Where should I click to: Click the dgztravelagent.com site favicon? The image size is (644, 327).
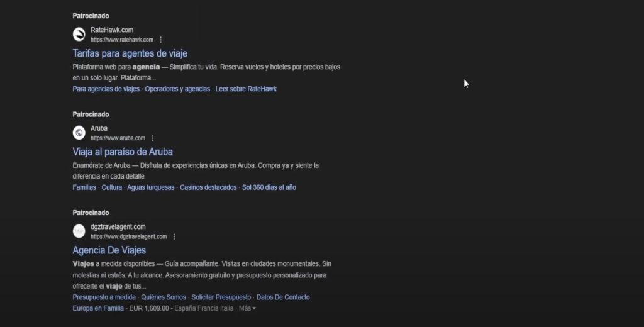pos(79,231)
